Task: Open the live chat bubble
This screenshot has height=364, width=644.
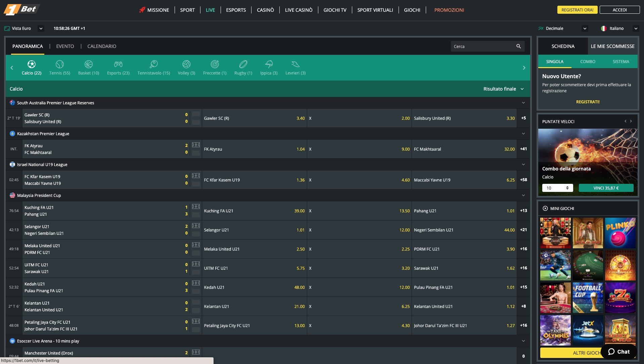Action: (619, 352)
